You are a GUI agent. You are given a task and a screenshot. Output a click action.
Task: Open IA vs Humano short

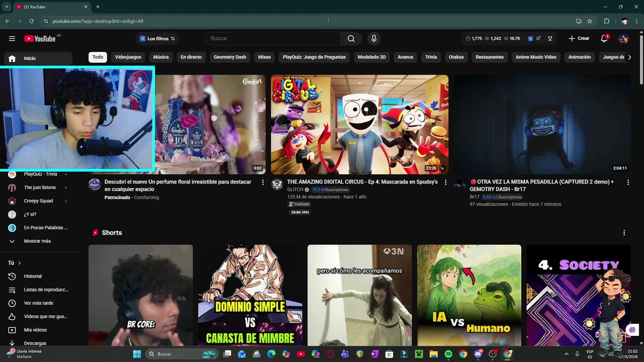469,296
